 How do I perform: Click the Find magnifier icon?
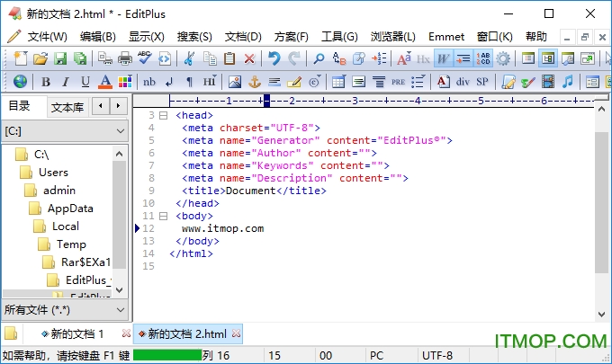click(319, 58)
